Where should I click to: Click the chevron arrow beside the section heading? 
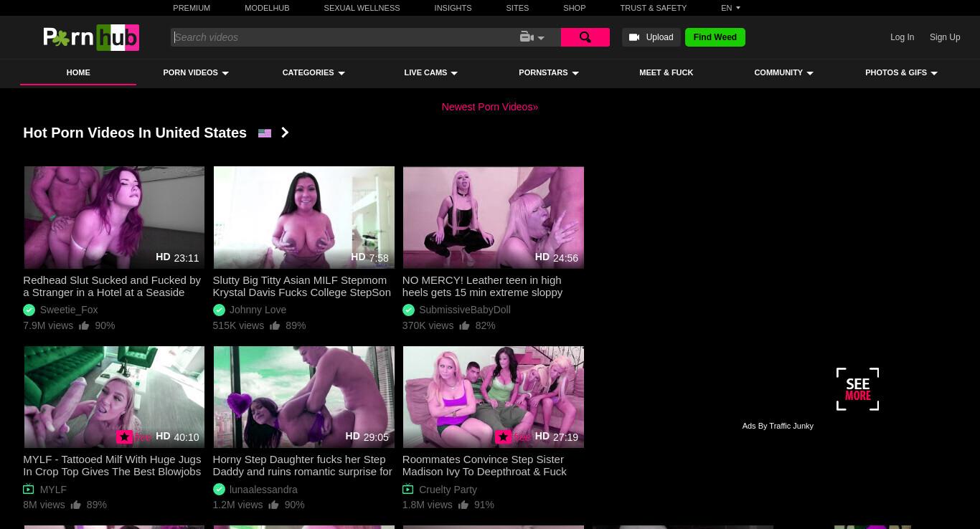pos(285,133)
